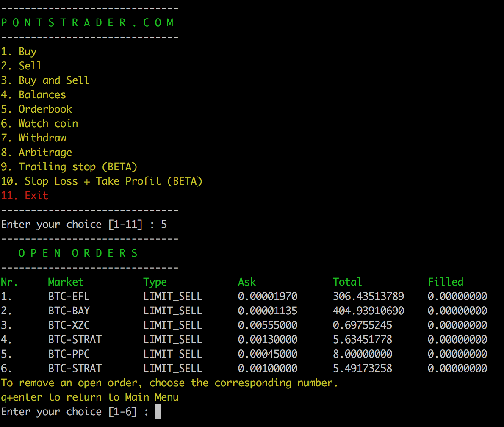Click ask value 0.00045000

click(x=268, y=354)
